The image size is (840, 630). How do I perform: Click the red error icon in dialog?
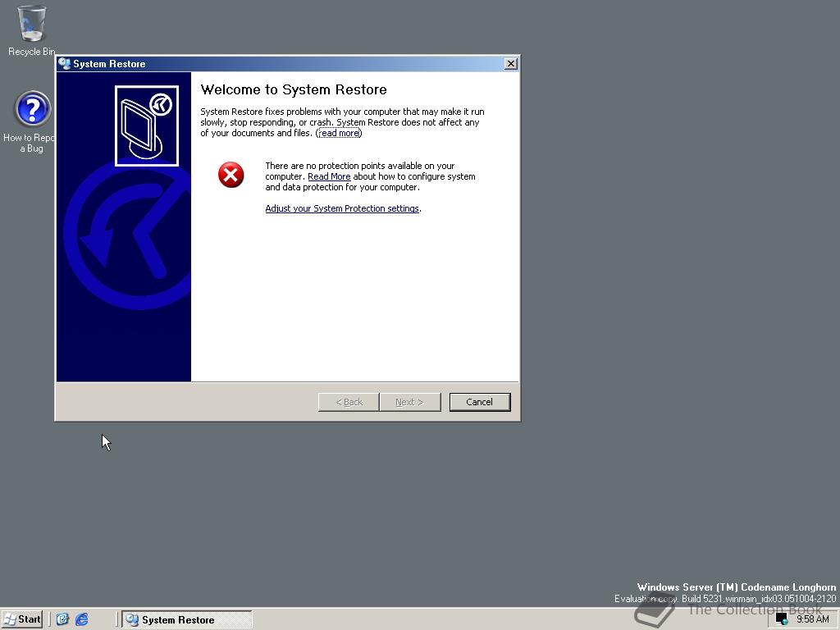(x=231, y=176)
